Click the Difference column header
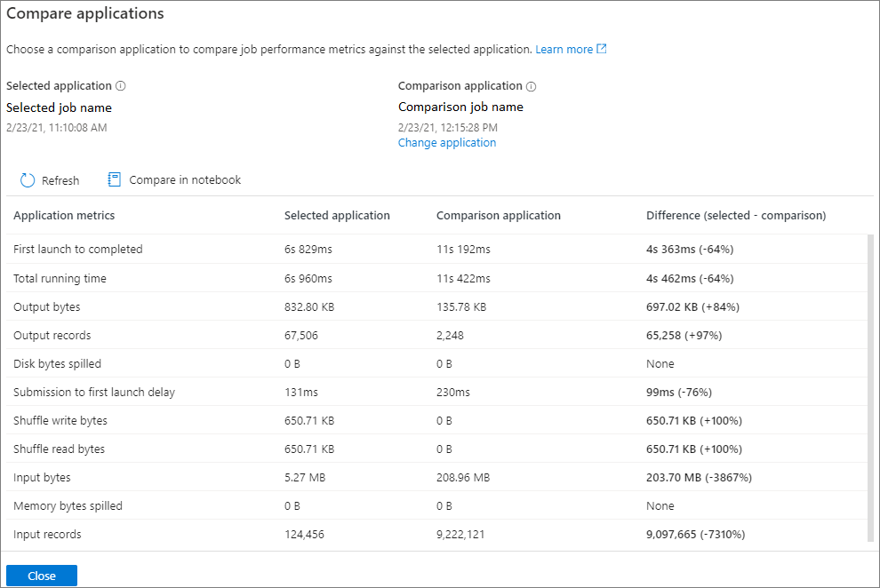 coord(734,215)
